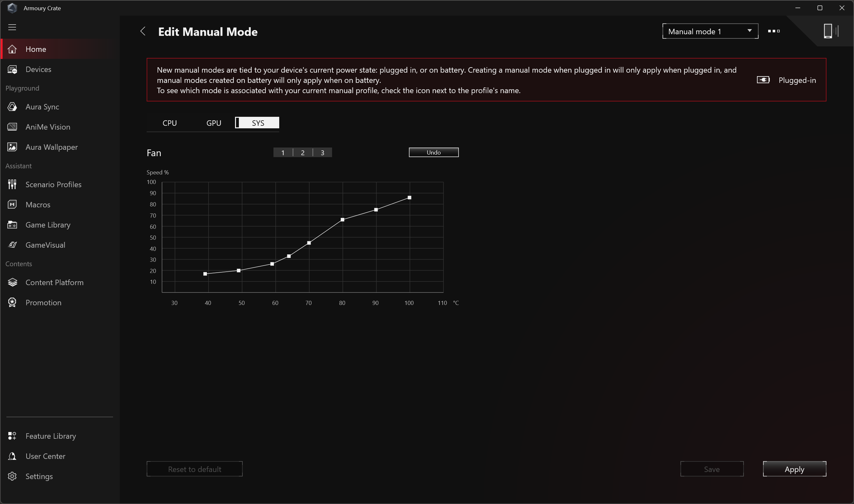Switch to the GPU tab
854x504 pixels.
coord(214,123)
